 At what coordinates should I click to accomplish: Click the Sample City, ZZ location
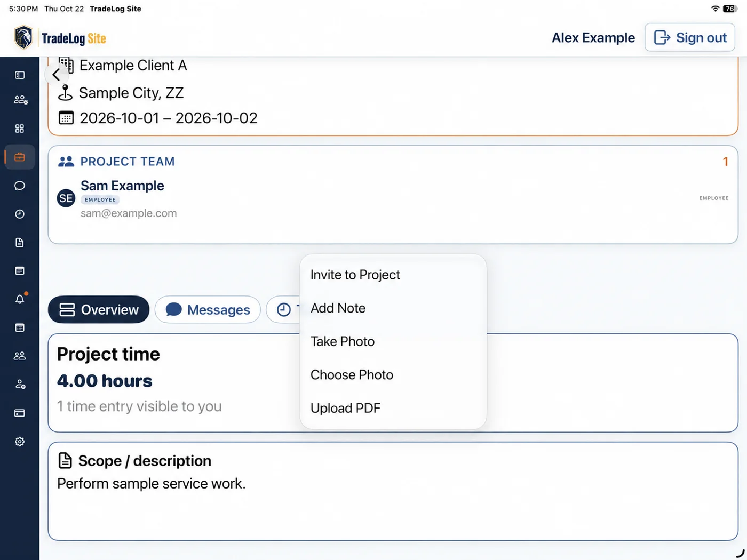[x=131, y=93]
